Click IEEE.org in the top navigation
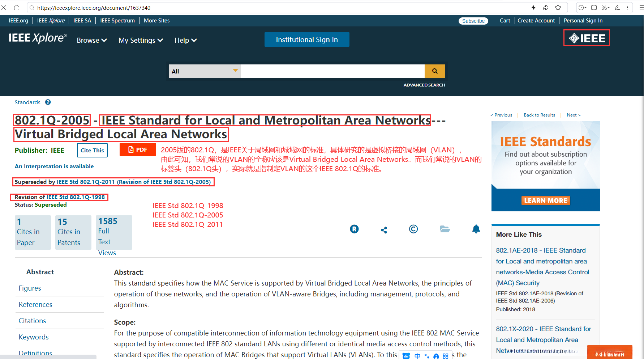This screenshot has width=644, height=359. tap(18, 21)
